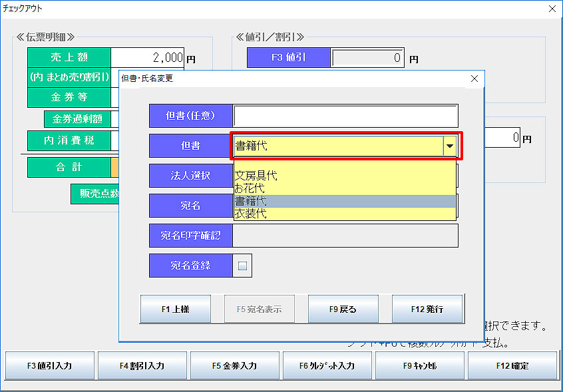Click the 金券過剰額 label
Viewport: 563px width, 392px height.
click(x=78, y=119)
